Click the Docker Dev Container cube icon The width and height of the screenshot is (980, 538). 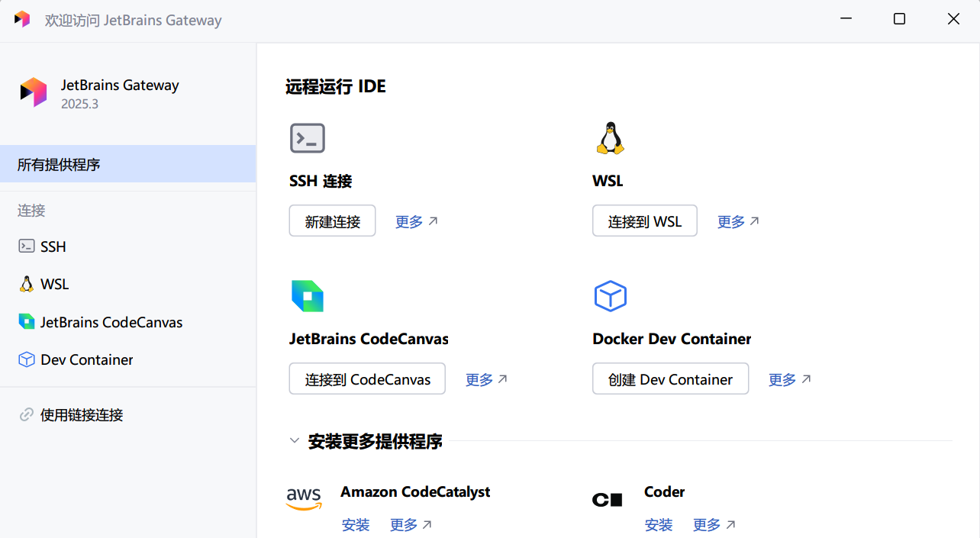(610, 296)
